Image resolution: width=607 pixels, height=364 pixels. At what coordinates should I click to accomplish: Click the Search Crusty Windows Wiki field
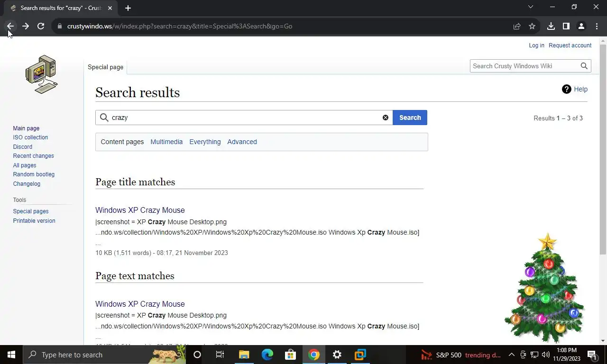[524, 66]
